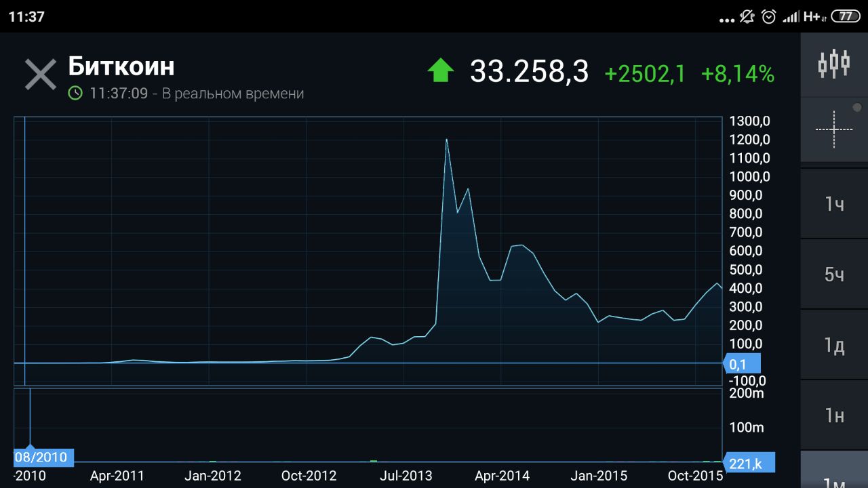Tap the green up-arrow price indicator

440,70
